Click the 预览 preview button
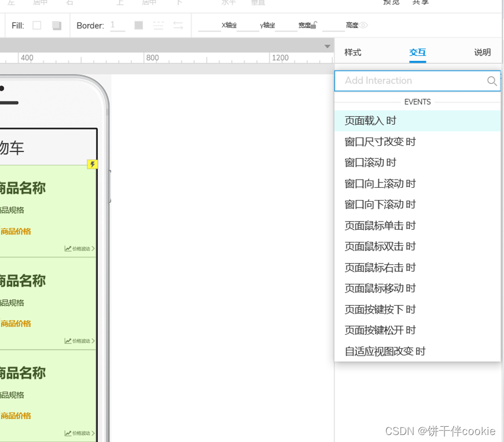504x442 pixels. point(392,2)
